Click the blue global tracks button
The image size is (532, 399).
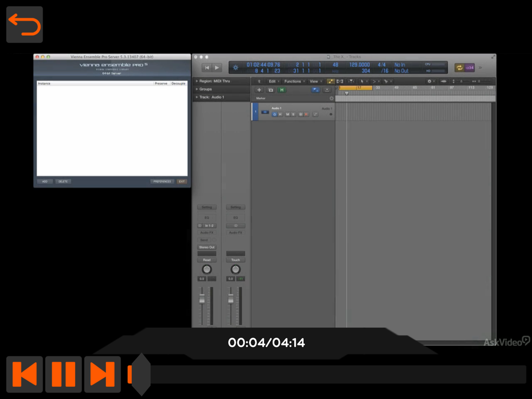(315, 90)
